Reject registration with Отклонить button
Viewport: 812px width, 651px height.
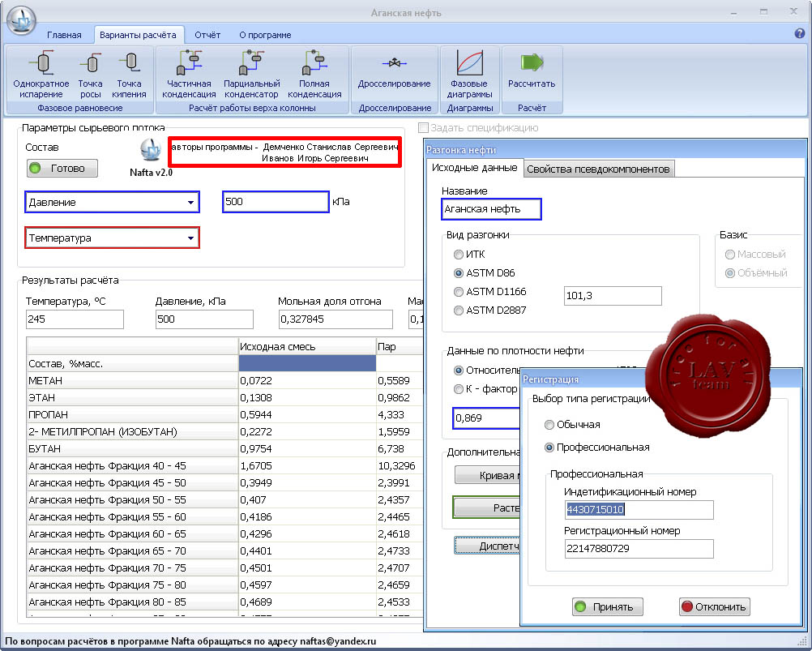coord(714,607)
